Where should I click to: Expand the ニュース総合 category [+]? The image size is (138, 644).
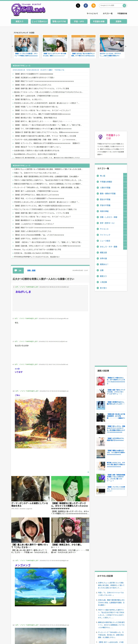pos(125,241)
